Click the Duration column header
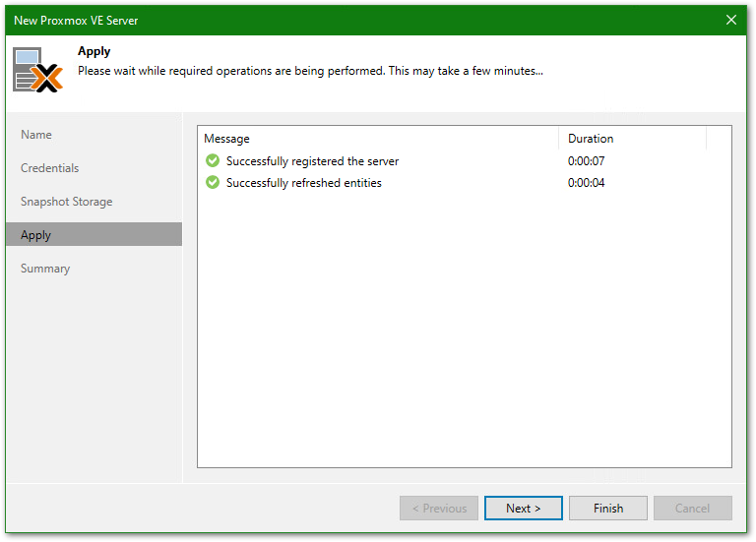Viewport: 756px width, 542px height. tap(591, 139)
